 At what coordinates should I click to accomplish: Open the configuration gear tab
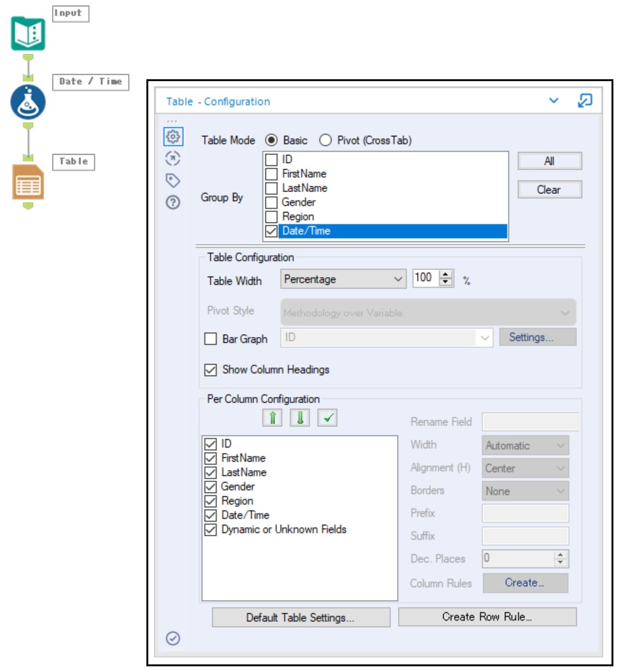pos(173,137)
